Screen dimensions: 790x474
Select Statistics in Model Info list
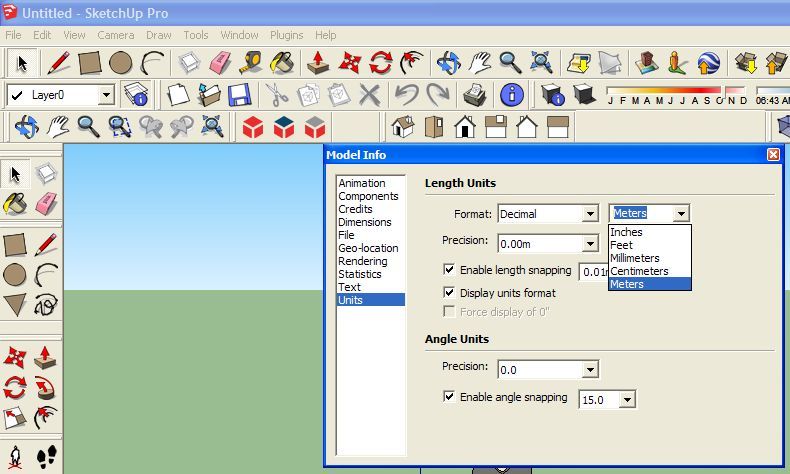coord(370,274)
